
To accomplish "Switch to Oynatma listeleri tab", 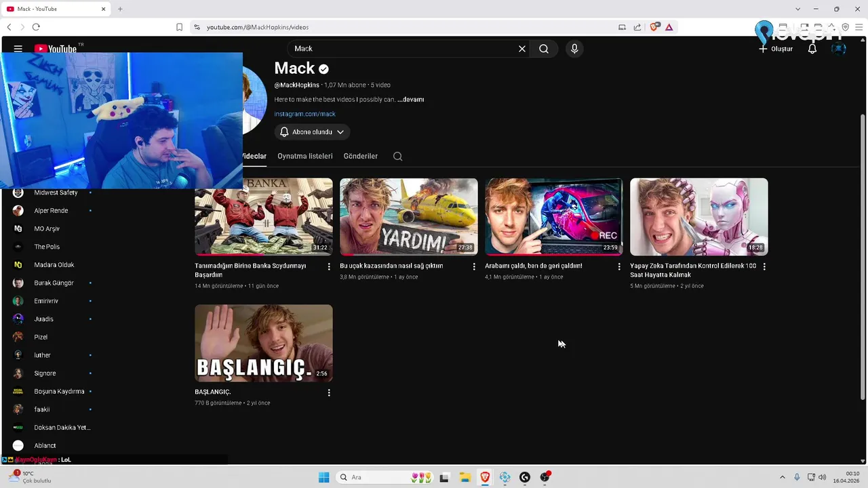I will coord(305,157).
